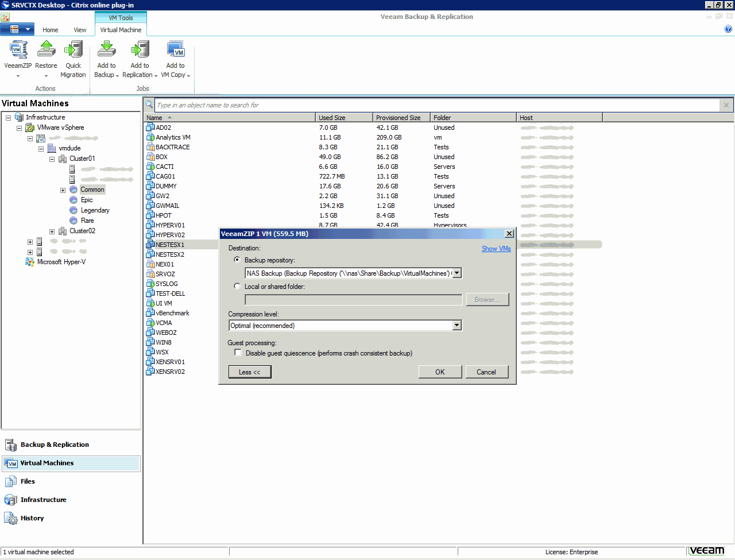Clear the search box with X
The image size is (735, 560).
click(726, 105)
